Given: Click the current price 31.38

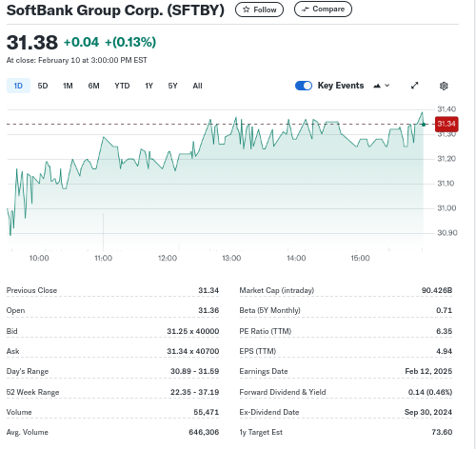Looking at the screenshot, I should (x=32, y=43).
